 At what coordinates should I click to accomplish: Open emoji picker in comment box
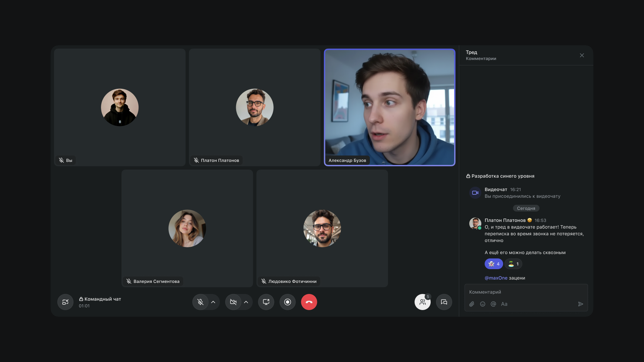(x=483, y=304)
